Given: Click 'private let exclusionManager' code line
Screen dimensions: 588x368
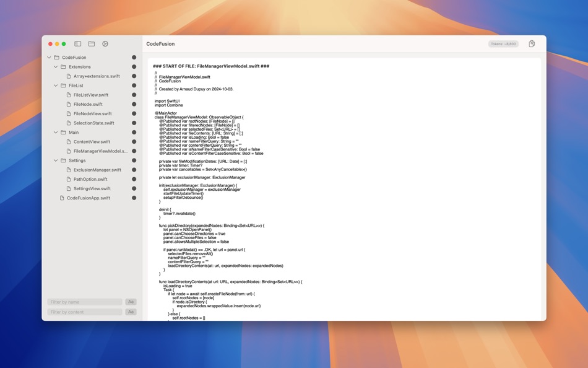Looking at the screenshot, I should click(x=202, y=177).
